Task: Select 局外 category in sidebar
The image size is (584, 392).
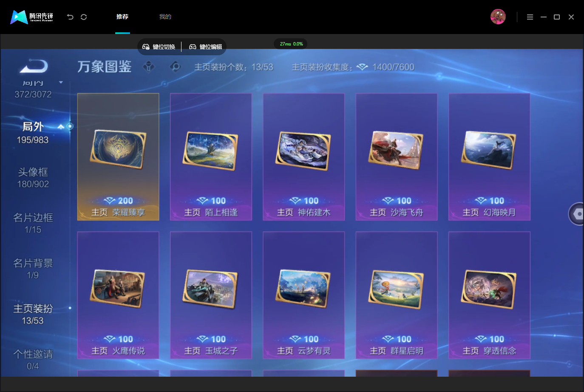Action: (x=33, y=133)
